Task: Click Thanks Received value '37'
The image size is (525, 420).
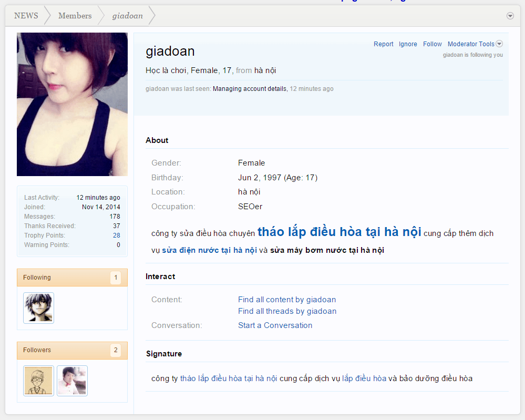Action: point(117,226)
